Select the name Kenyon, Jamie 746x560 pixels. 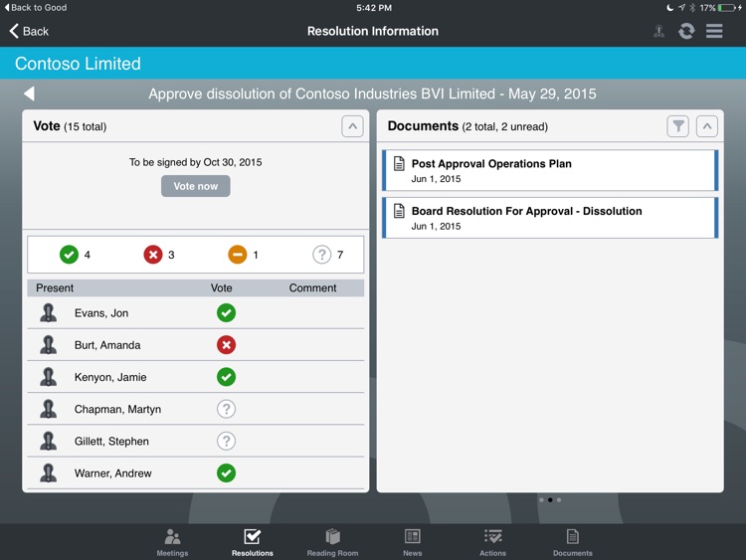110,377
